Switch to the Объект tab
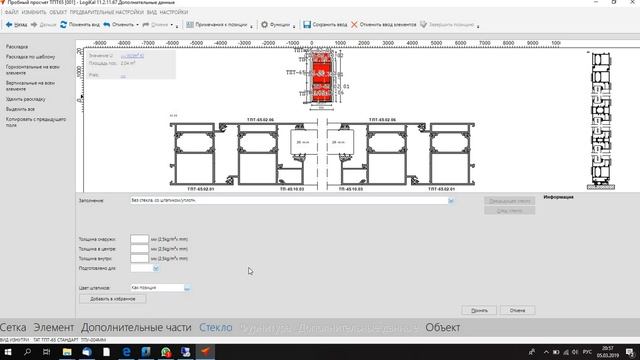This screenshot has height=360, width=640. [442, 327]
